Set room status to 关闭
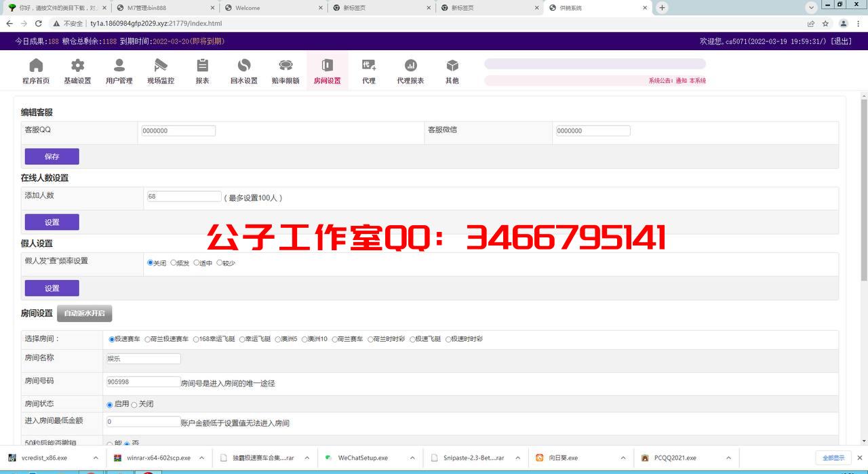The image size is (868, 474). coord(134,404)
